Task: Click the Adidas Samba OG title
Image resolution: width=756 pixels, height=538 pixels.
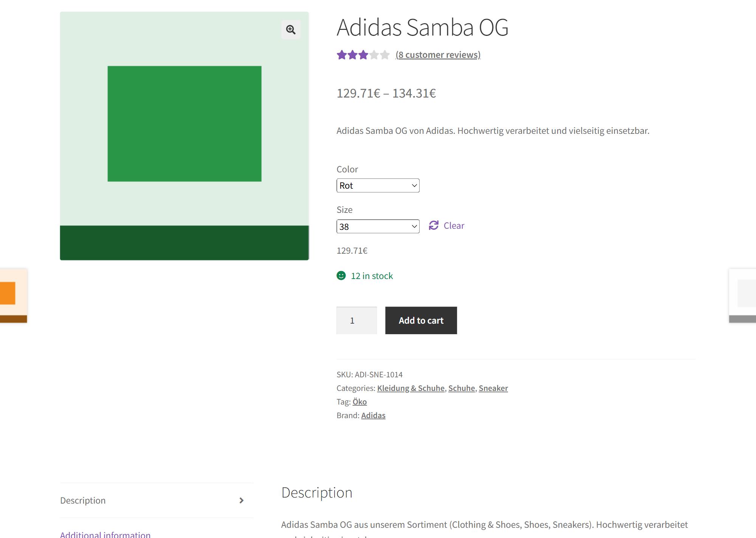Action: [x=422, y=27]
